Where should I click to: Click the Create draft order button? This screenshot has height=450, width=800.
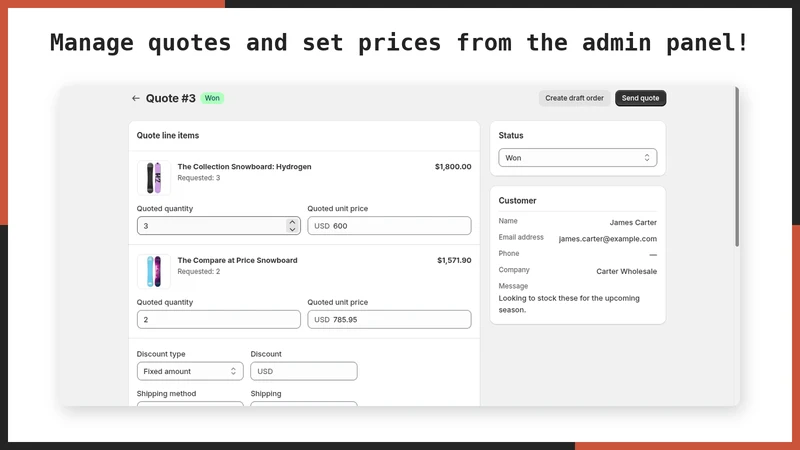click(x=574, y=98)
